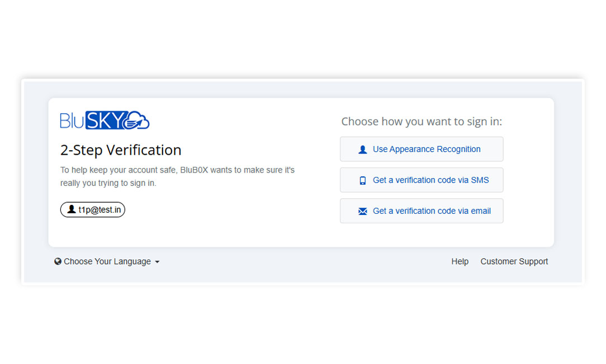Click the SKY block in the logo

click(108, 120)
